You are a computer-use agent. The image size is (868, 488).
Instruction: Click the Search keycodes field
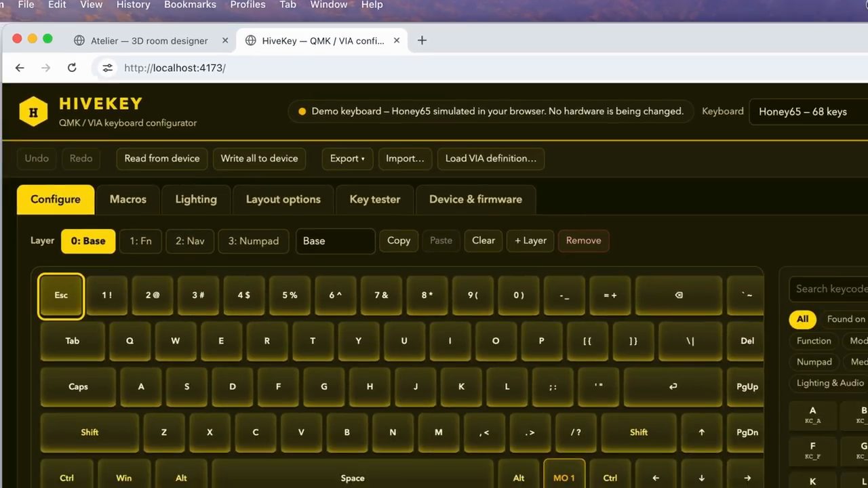click(x=829, y=289)
